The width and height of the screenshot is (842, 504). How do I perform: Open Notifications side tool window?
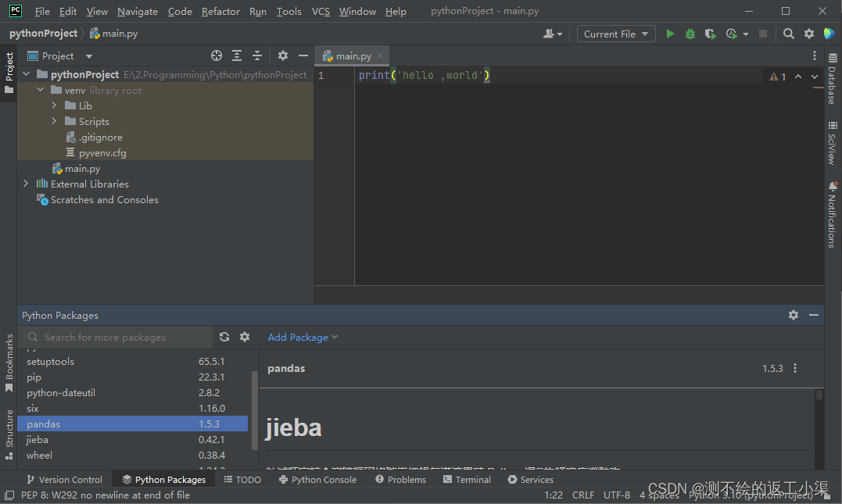pos(833,215)
